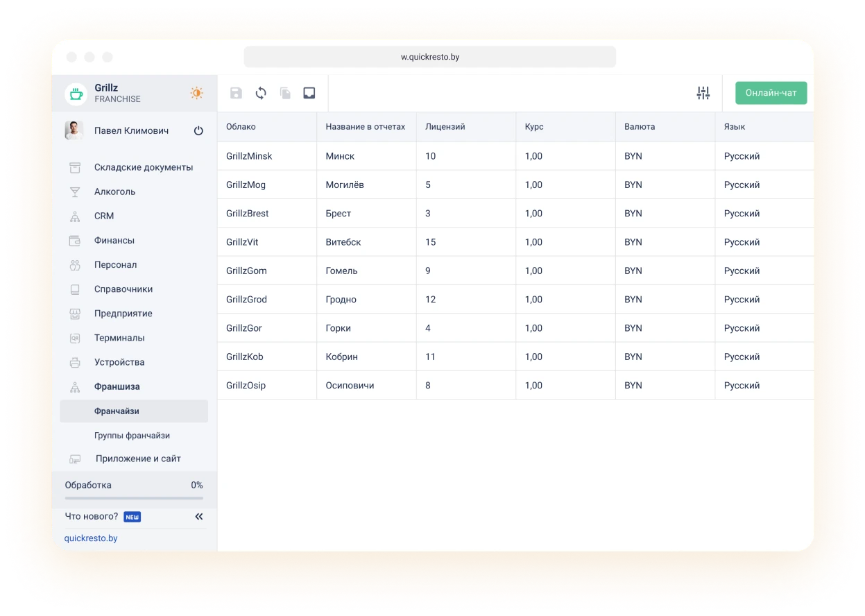The image size is (865, 616).
Task: Expand the Финансы sidebar section
Action: [x=114, y=240]
